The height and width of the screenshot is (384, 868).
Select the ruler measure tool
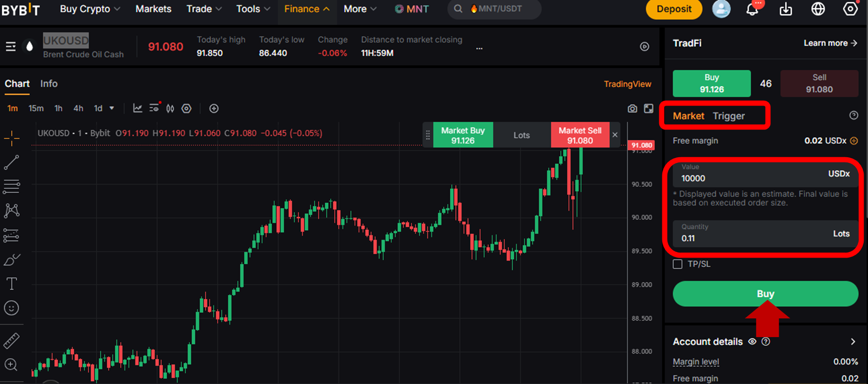(x=11, y=341)
